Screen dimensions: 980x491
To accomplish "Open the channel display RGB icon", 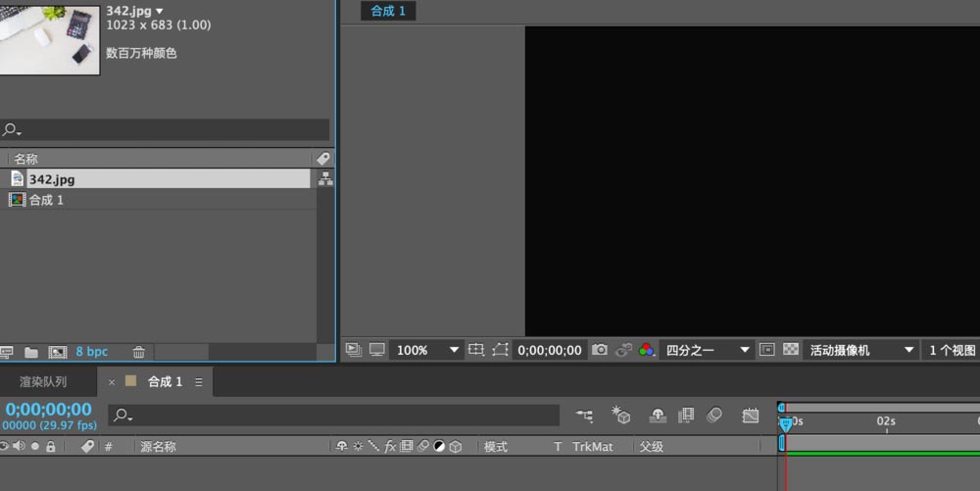I will point(646,350).
